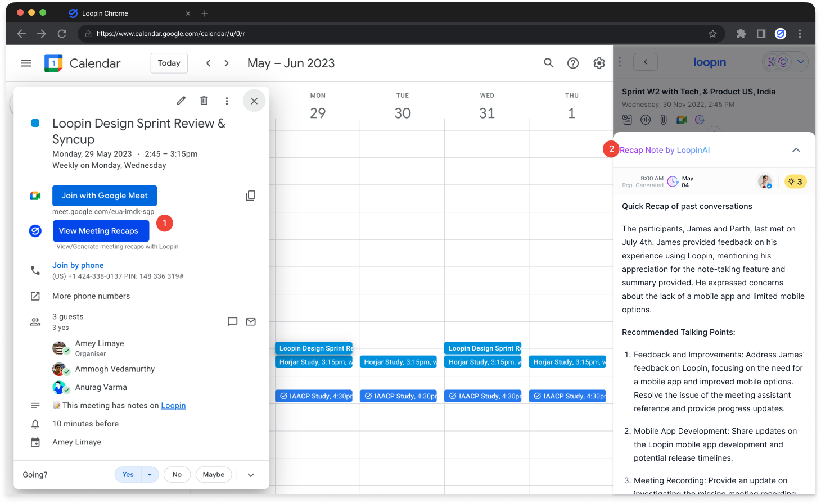Edit the event with the pencil icon

181,101
